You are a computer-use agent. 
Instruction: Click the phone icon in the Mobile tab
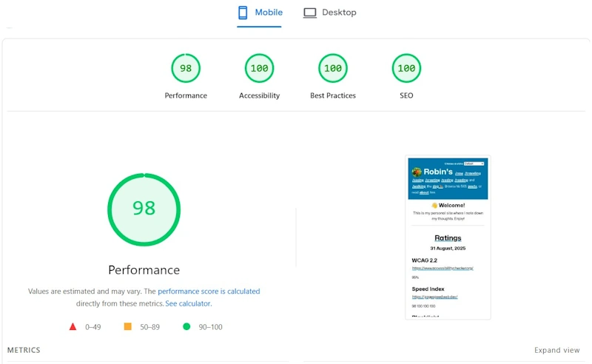242,13
